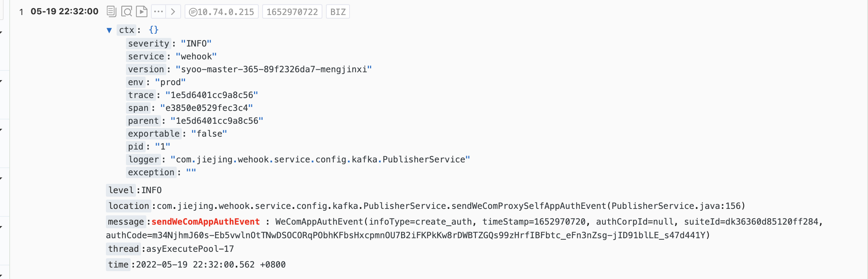This screenshot has height=279, width=868.
Task: Click the copy log icon
Action: 112,11
